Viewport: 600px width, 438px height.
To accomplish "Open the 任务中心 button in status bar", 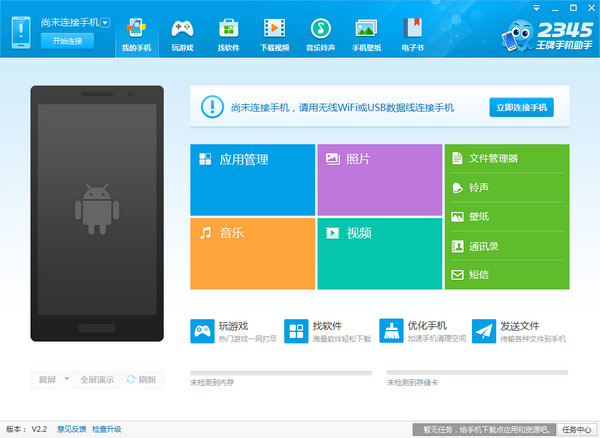I will pyautogui.click(x=576, y=429).
